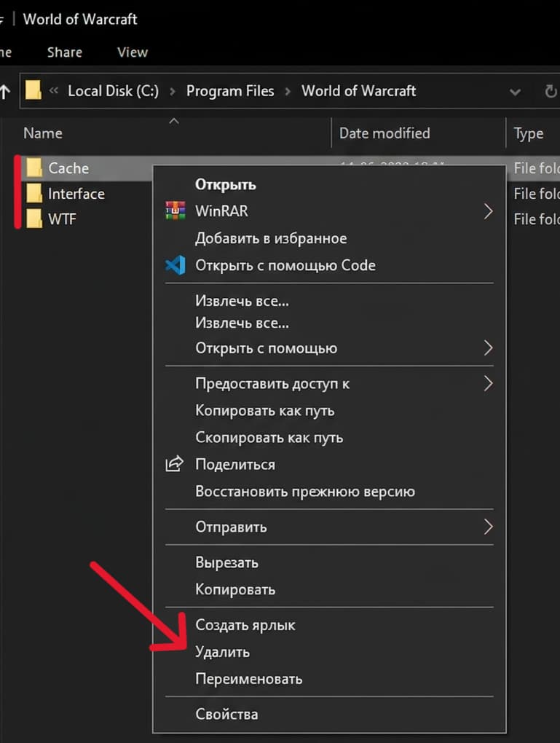Click the WTF folder icon
The height and width of the screenshot is (743, 560).
(x=34, y=219)
